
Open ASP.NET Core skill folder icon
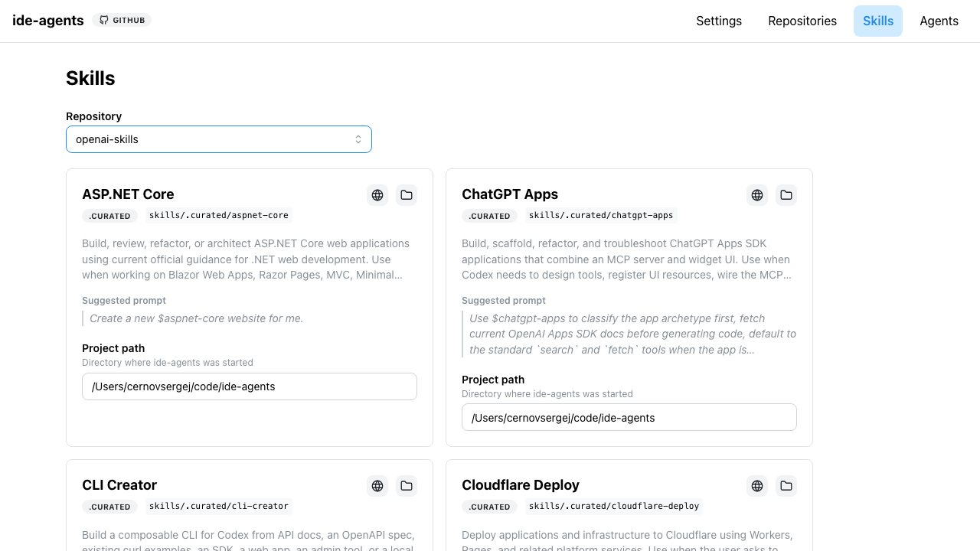(x=407, y=195)
